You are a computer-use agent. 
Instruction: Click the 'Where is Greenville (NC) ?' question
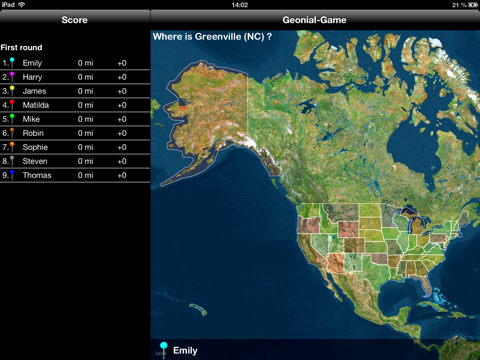(212, 37)
